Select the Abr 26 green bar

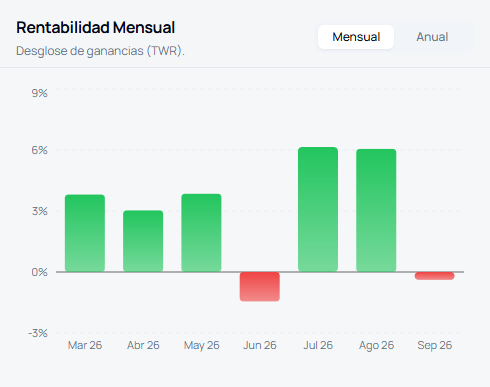pyautogui.click(x=143, y=241)
